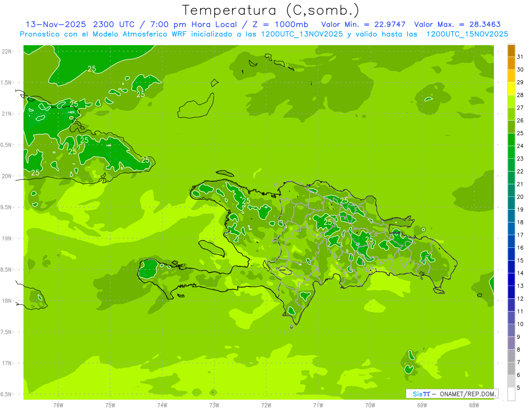
Task: Click the colorbar legend value 5
Action: 519,388
